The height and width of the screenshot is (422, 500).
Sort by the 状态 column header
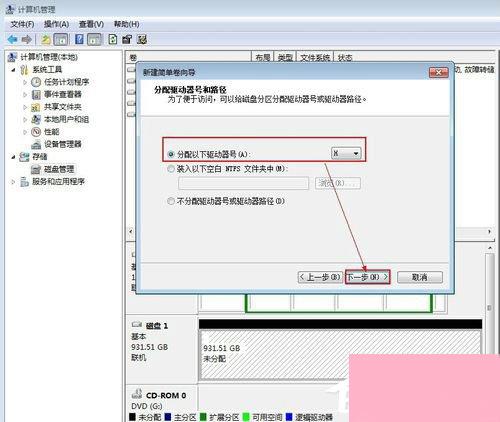tap(345, 57)
